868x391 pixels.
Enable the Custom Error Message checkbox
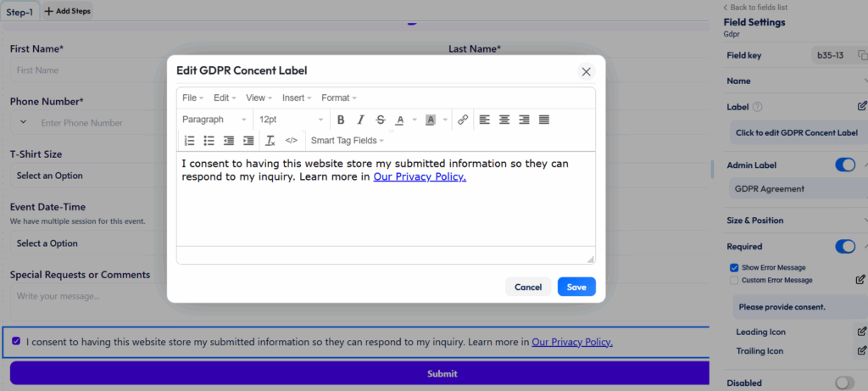[734, 280]
